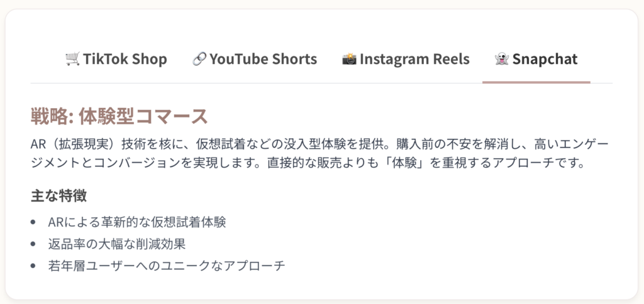Click the bullet 返品率の大幅な削減効果

coord(116,244)
